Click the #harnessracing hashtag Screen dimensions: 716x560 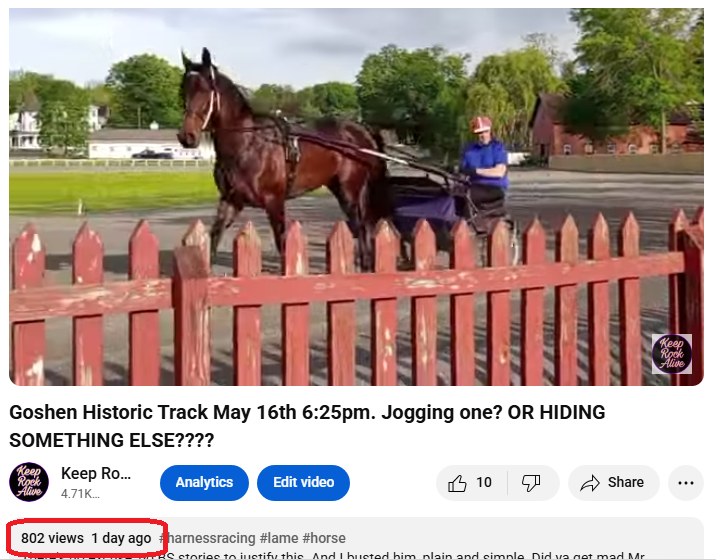tap(207, 538)
